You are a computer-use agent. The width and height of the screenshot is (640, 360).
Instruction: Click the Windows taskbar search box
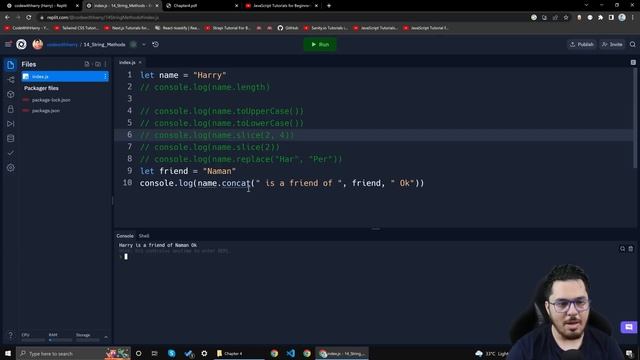coord(73,353)
